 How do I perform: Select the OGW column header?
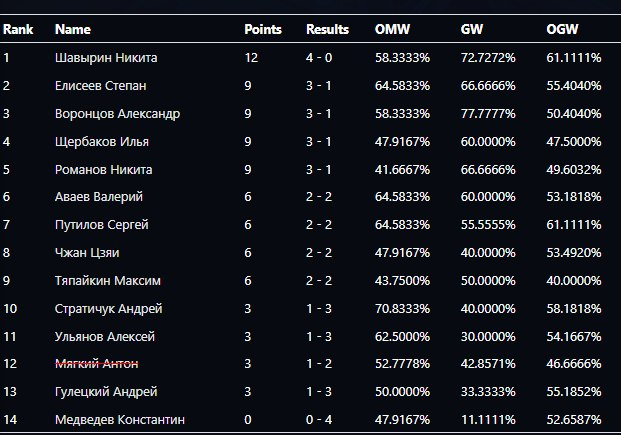[561, 30]
